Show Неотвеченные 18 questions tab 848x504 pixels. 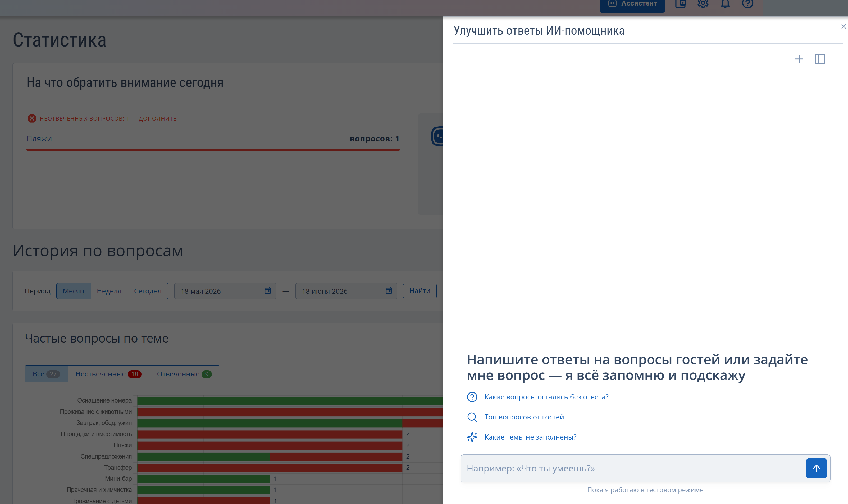(108, 374)
